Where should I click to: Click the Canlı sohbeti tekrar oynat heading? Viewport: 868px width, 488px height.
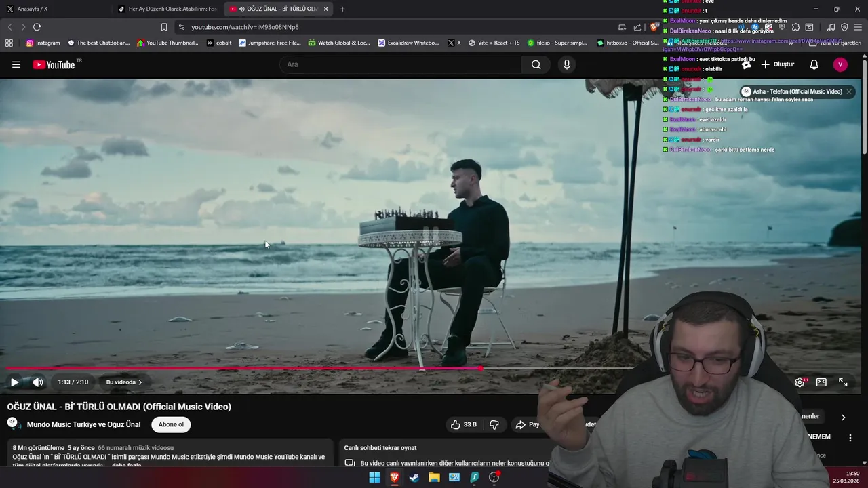click(380, 448)
